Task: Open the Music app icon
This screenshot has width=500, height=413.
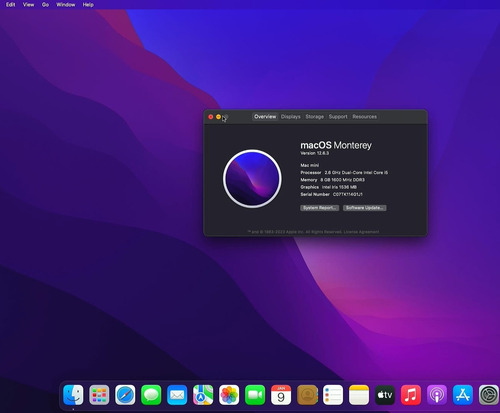Action: pos(411,395)
